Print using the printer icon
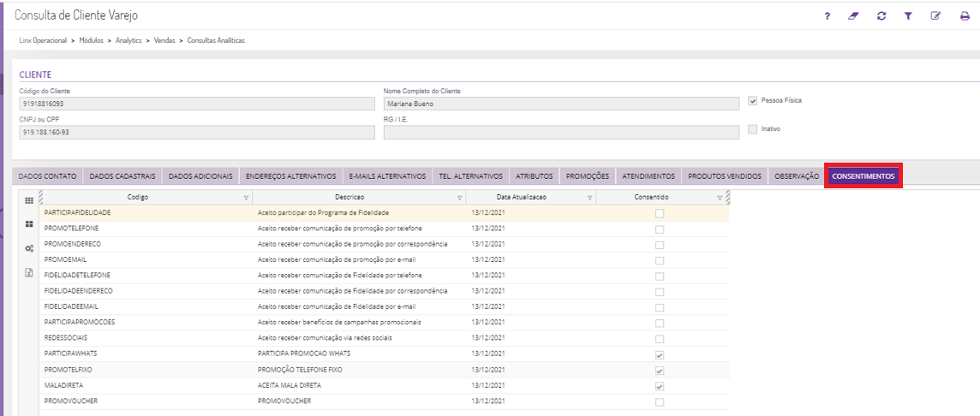This screenshot has height=416, width=980. 964,16
